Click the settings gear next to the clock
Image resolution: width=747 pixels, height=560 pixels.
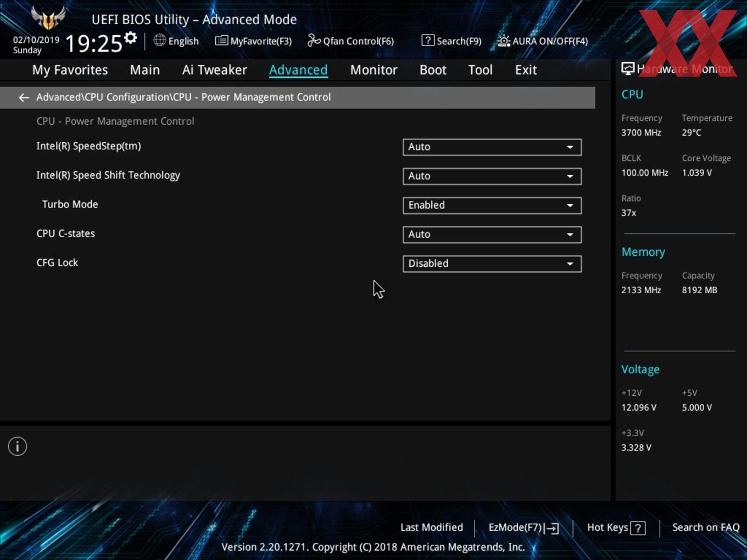tap(130, 38)
